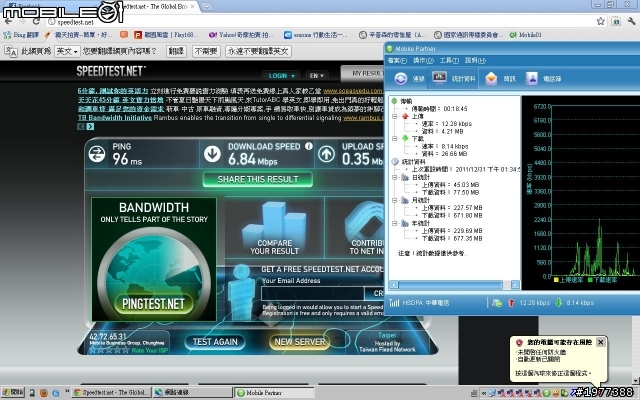640x400 pixels.
Task: Click the translate icon in translation bar
Action: (x=11, y=51)
